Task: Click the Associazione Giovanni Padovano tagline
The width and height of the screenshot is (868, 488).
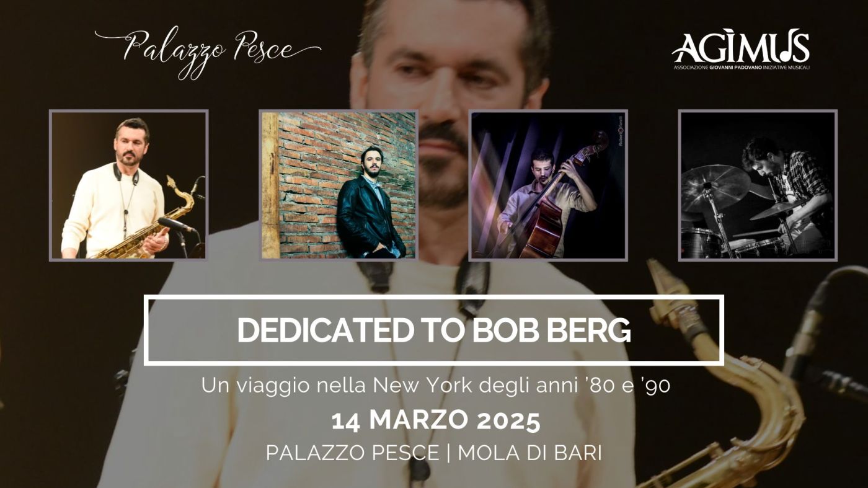Action: 742,66
